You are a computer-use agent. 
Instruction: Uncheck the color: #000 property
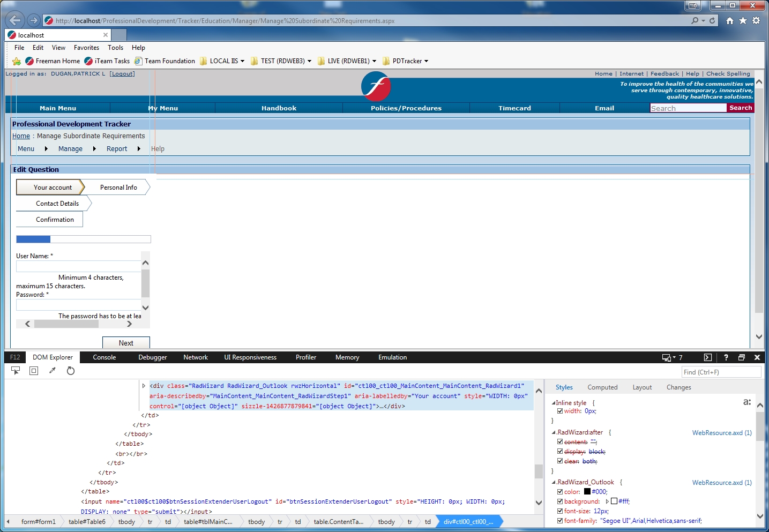560,492
